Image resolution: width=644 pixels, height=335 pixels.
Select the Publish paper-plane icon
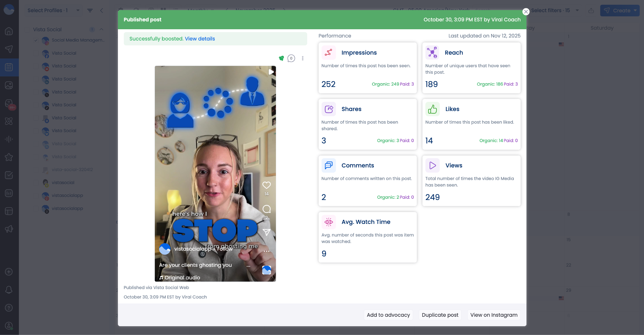point(9,49)
